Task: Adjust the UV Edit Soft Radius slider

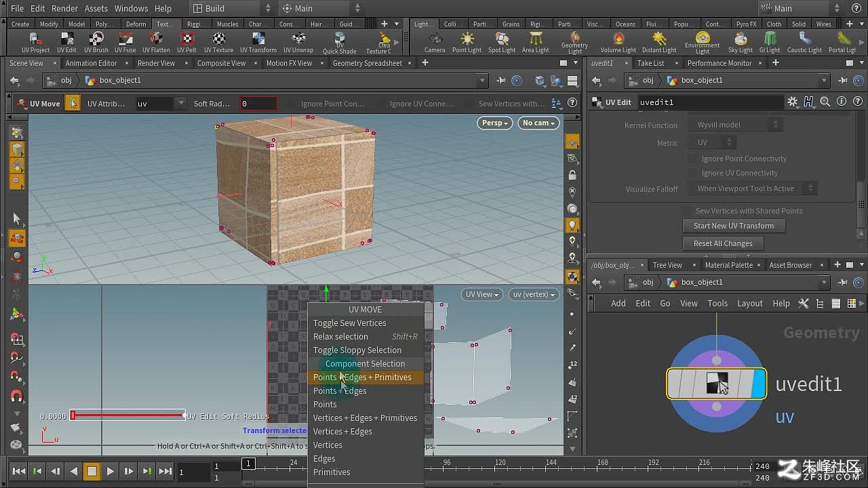Action: tap(127, 415)
